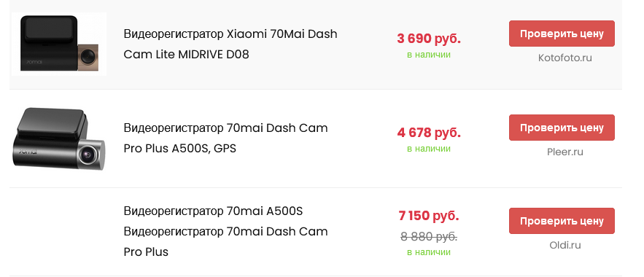The width and height of the screenshot is (644, 277).
Task: Check price button for Pleer.ru offer
Action: point(562,128)
